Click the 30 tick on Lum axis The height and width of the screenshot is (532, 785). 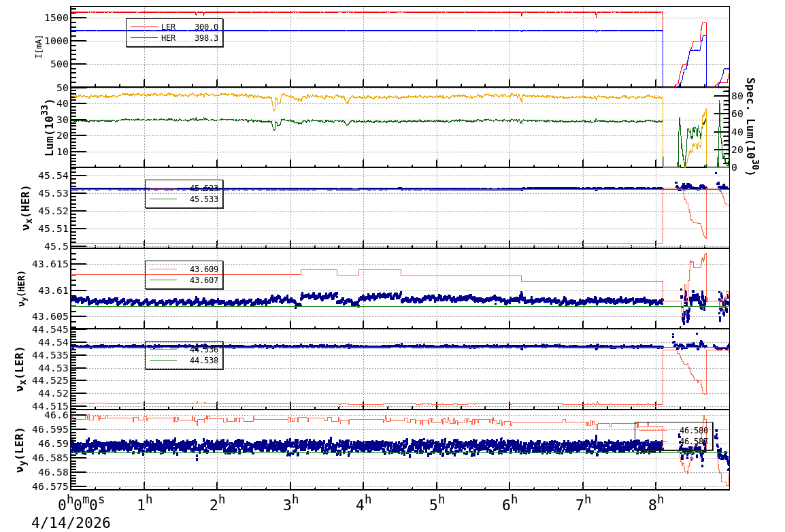tap(62, 120)
